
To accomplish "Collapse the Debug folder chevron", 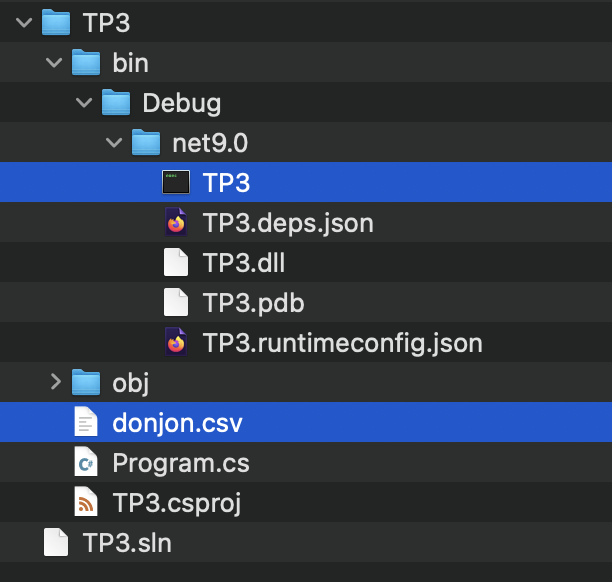I will tap(84, 103).
